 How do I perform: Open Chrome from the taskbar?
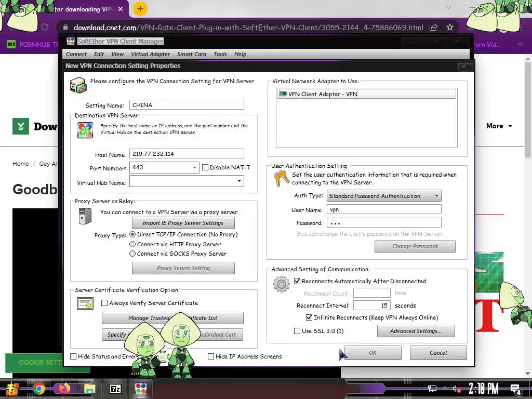38,389
